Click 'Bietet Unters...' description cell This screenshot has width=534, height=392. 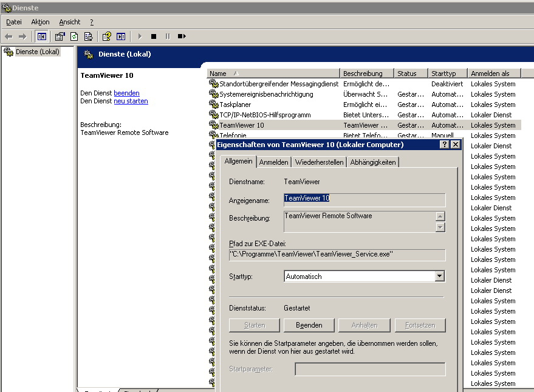366,115
